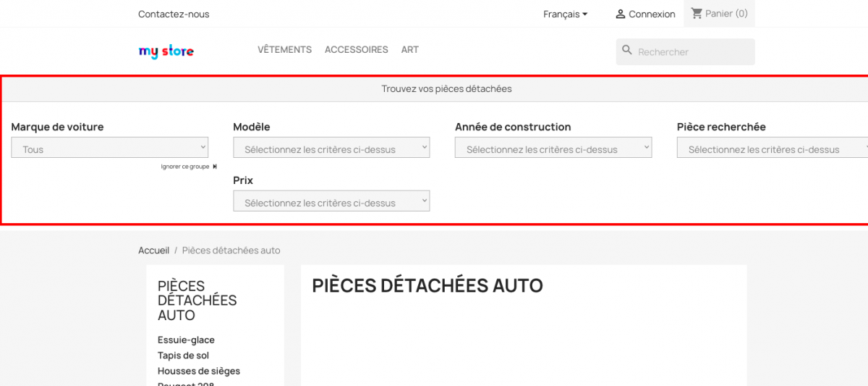Open the Vêtements menu
This screenshot has width=868, height=386.
click(x=284, y=50)
